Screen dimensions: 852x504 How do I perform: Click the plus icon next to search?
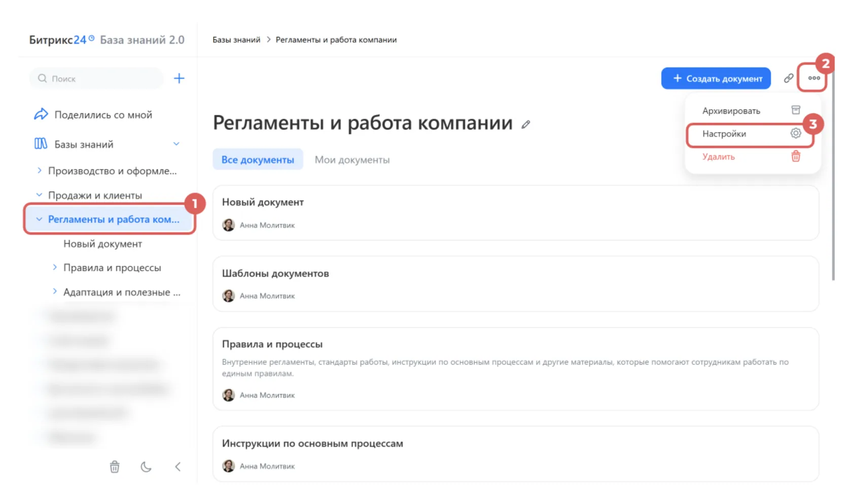pyautogui.click(x=179, y=79)
